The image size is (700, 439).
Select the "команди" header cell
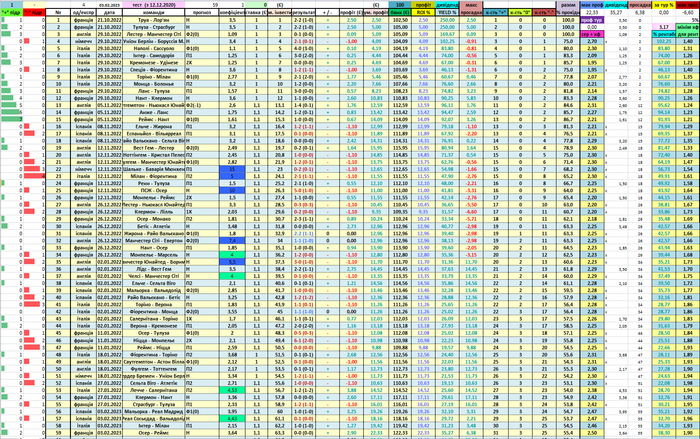(x=154, y=13)
